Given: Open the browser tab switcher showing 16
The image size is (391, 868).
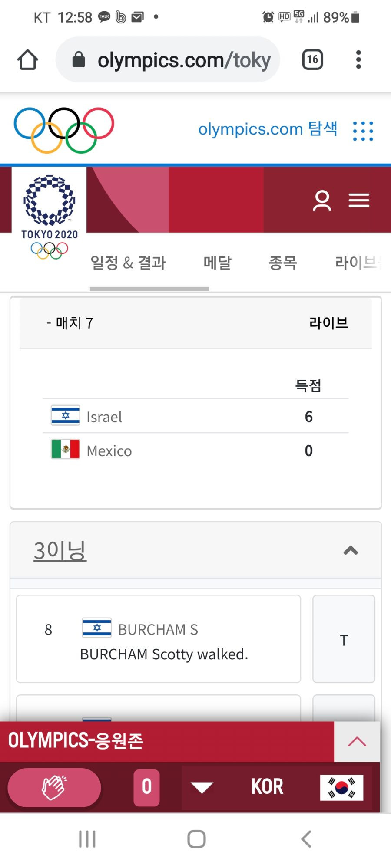Looking at the screenshot, I should (x=312, y=59).
